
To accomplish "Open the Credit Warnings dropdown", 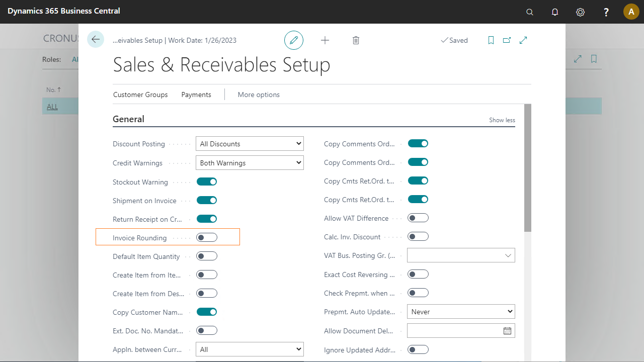I will (250, 163).
